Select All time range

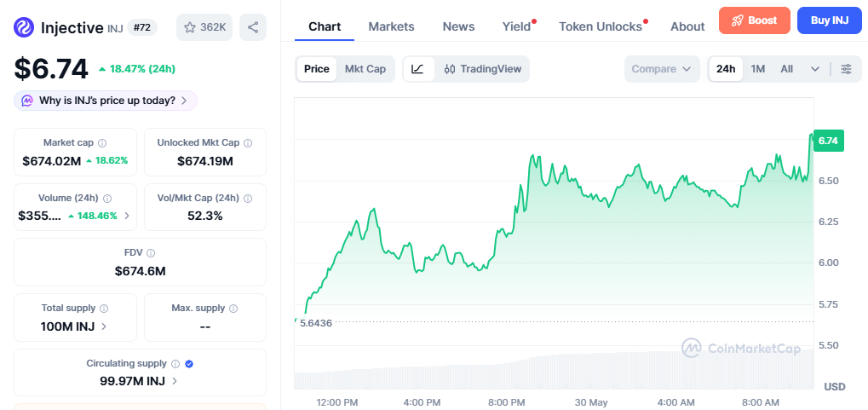[786, 69]
